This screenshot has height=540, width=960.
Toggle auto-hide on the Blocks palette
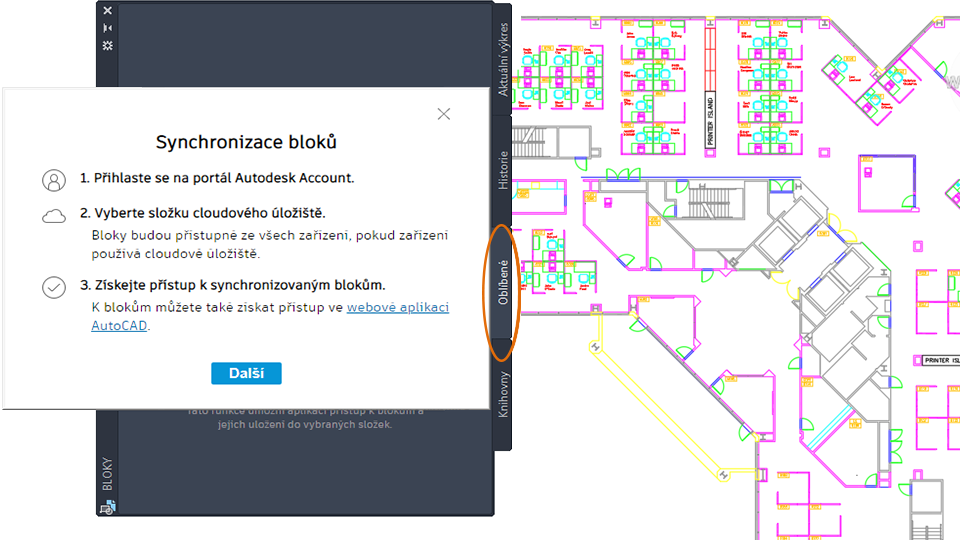(x=108, y=28)
